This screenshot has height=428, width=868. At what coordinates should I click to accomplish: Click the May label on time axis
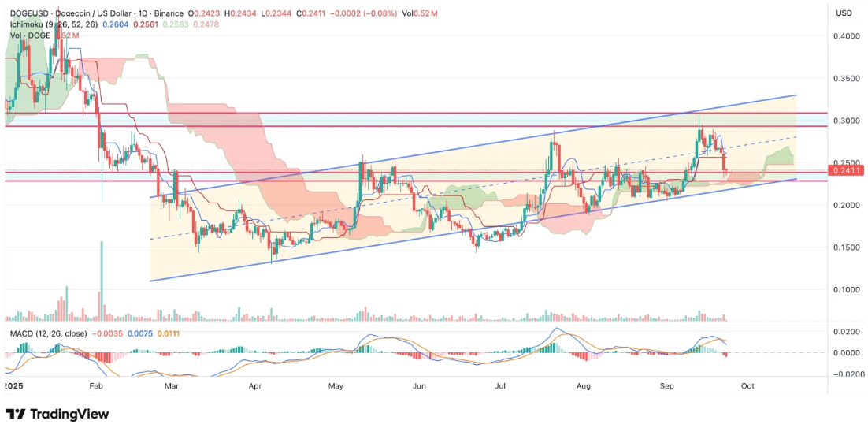tap(336, 385)
